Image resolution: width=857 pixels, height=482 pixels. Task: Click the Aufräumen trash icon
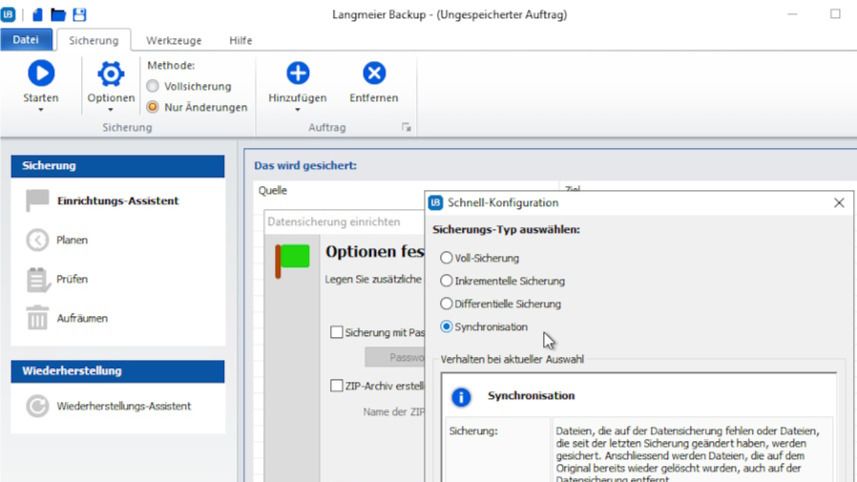pos(37,318)
